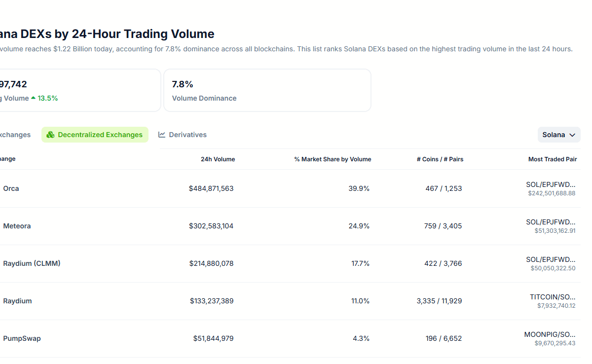Click PumpSwap's 24h volume $51,844,979
The height and width of the screenshot is (364, 592).
213,338
